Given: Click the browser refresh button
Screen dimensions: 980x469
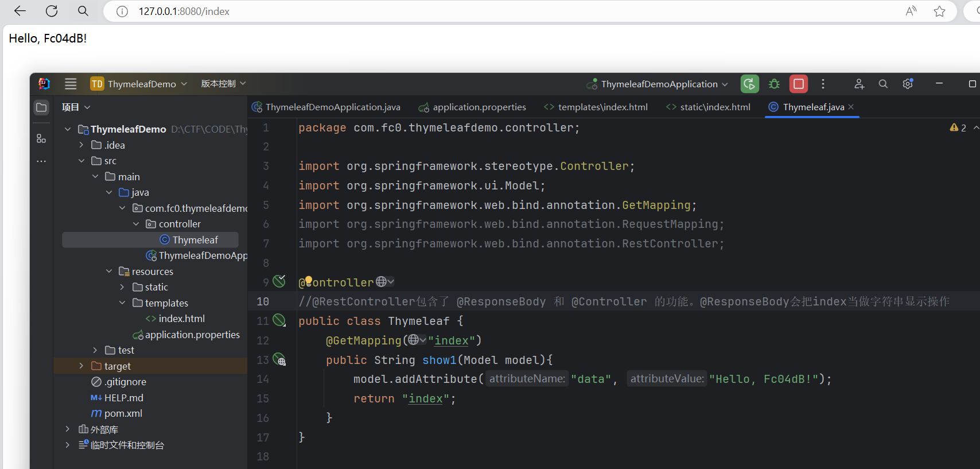Looking at the screenshot, I should pos(52,11).
